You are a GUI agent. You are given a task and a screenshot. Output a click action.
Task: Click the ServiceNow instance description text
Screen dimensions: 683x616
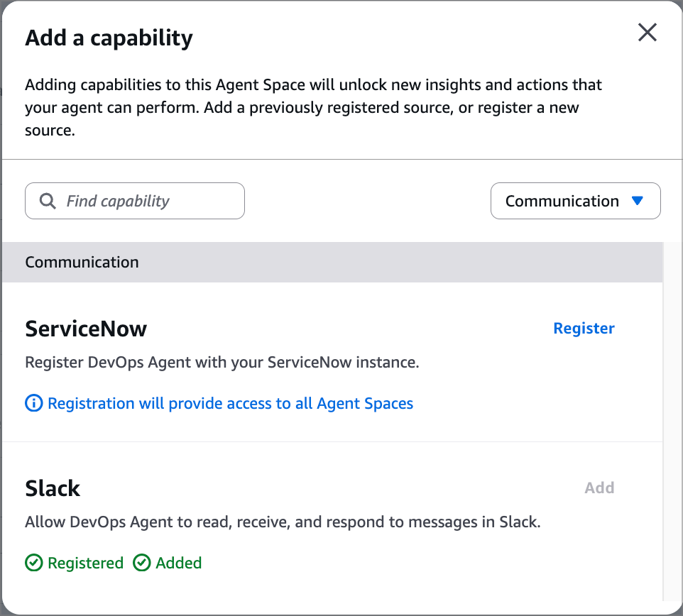tap(222, 363)
